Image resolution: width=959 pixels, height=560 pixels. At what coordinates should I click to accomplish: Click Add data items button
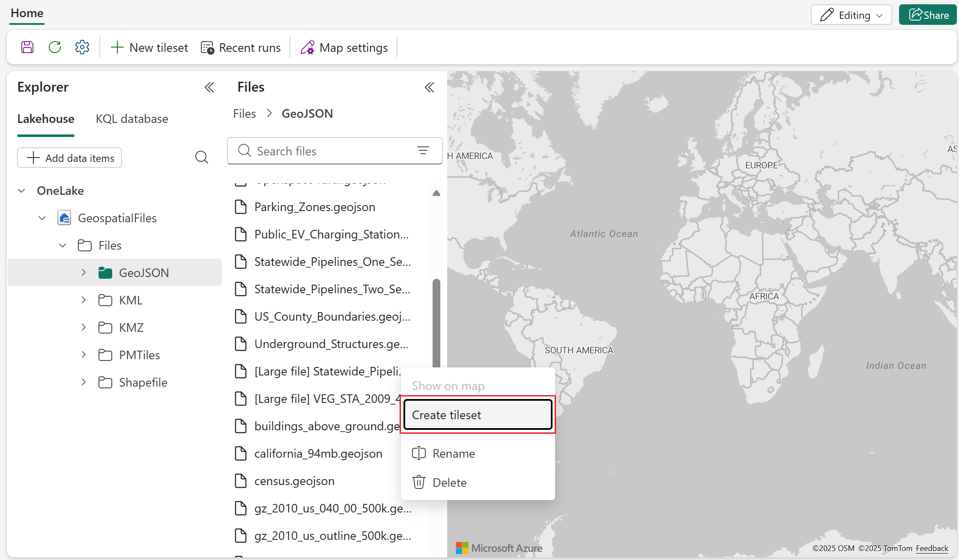70,158
